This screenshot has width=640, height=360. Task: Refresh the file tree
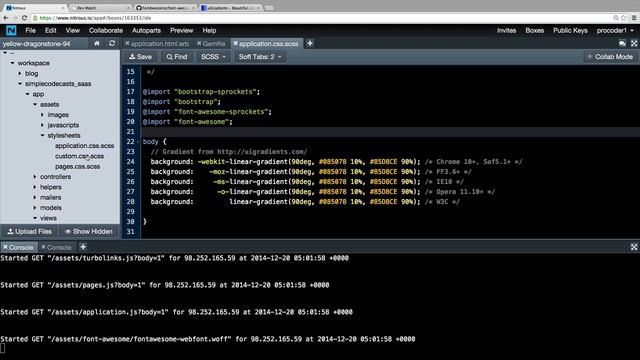(x=112, y=43)
